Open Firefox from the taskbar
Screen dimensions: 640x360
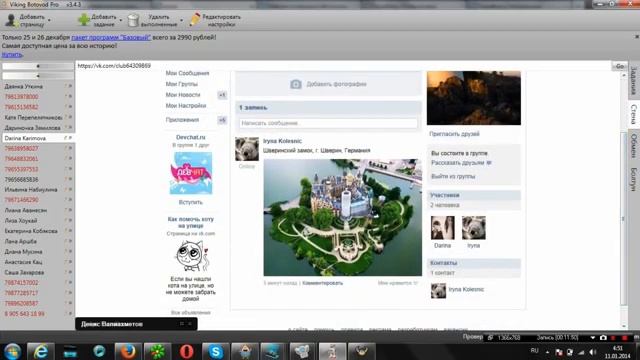(x=128, y=351)
